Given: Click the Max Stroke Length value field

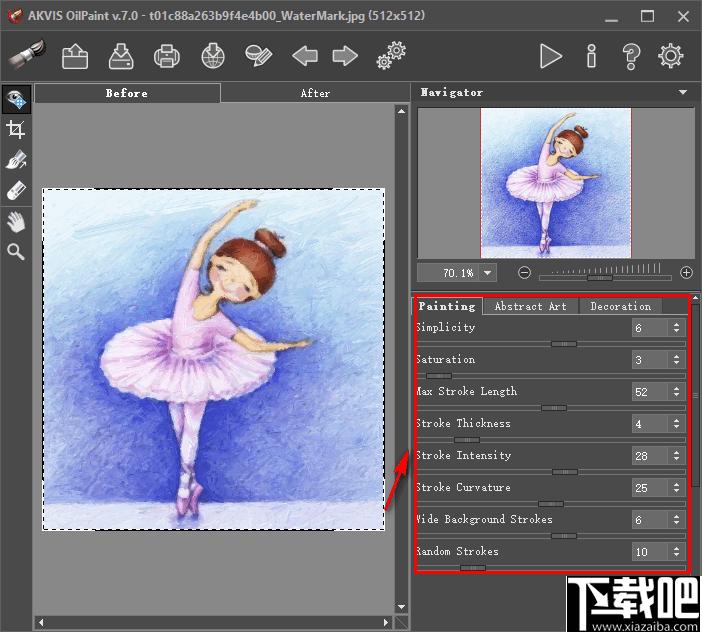Looking at the screenshot, I should click(650, 392).
